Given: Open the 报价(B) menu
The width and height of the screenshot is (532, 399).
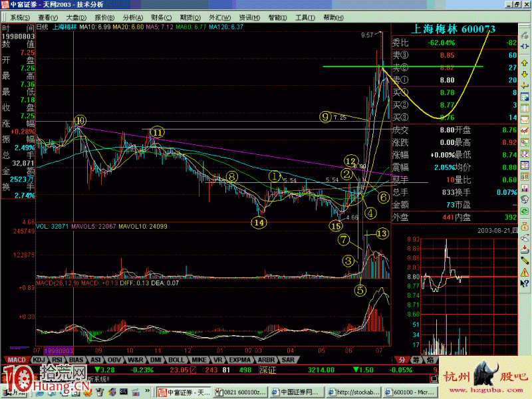Looking at the screenshot, I should click(x=104, y=18).
